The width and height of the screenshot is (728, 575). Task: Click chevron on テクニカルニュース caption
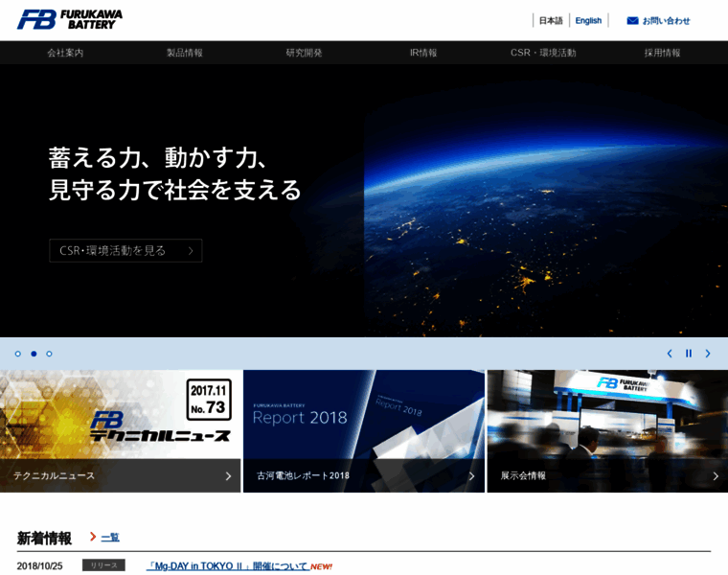click(228, 476)
